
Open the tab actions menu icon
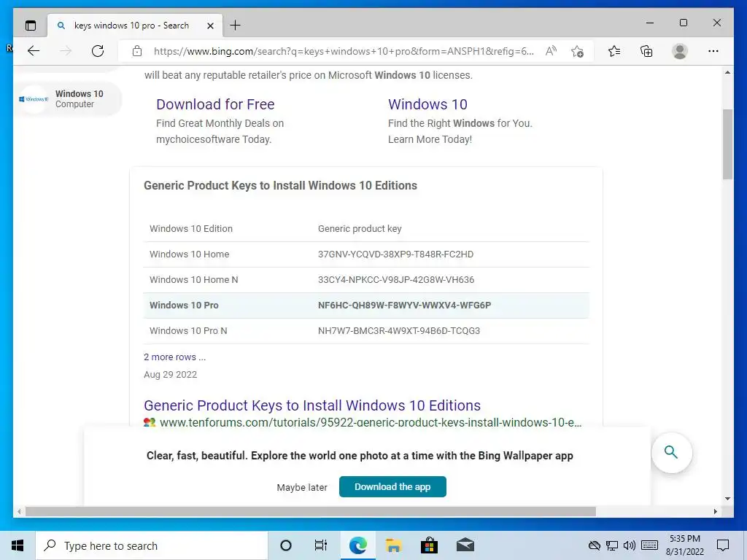coord(31,26)
